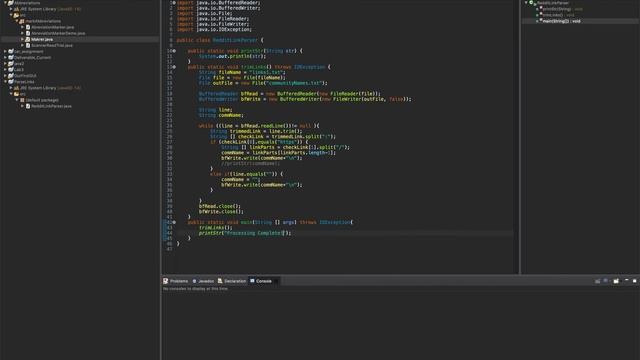640x360 pixels.
Task: Toggle fold marker for printStr method
Action: tap(174, 51)
